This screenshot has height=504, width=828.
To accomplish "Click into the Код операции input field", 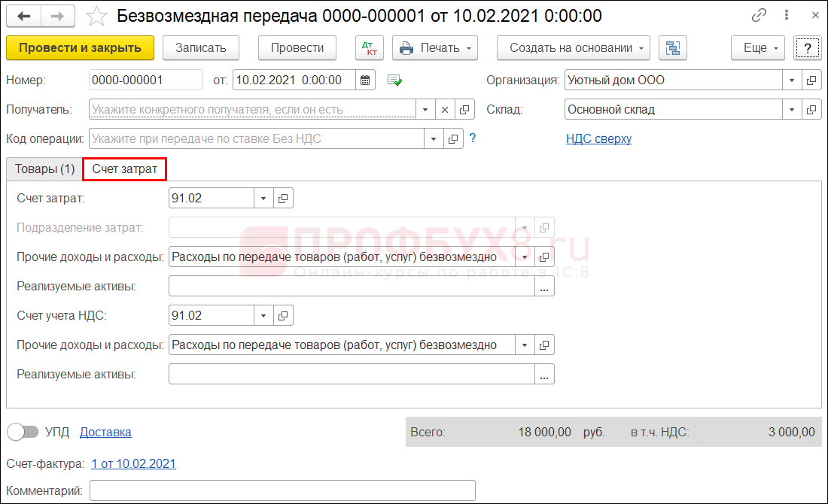I will click(x=257, y=139).
